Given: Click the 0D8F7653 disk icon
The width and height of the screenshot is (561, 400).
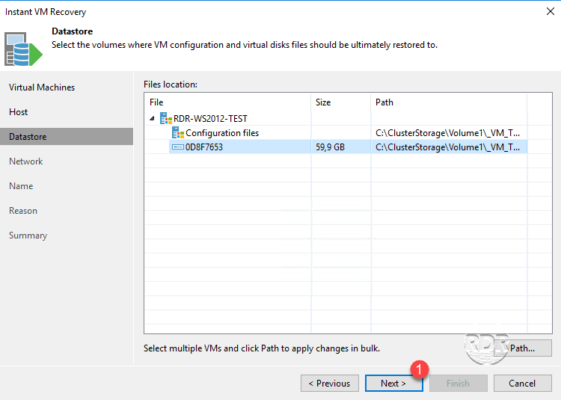Looking at the screenshot, I should (177, 147).
